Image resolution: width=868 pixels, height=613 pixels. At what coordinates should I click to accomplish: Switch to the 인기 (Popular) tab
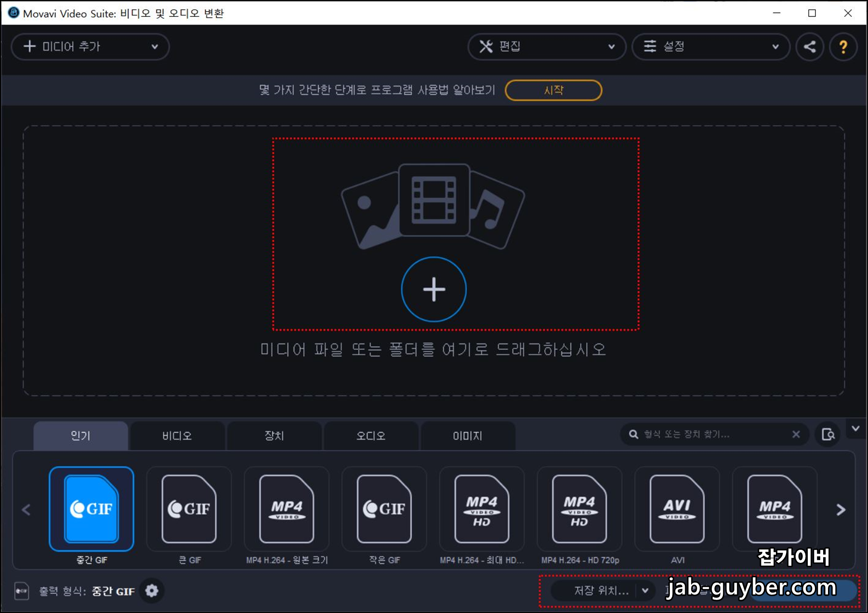coord(81,436)
